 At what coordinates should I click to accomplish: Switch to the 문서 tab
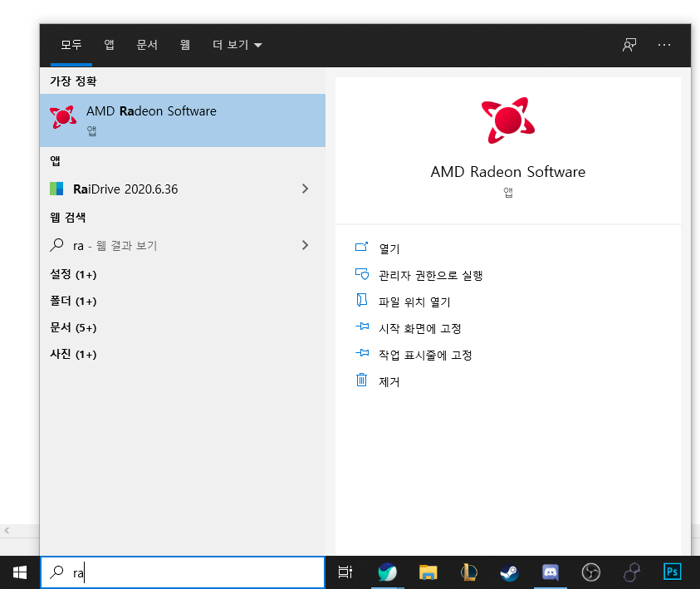pyautogui.click(x=147, y=45)
